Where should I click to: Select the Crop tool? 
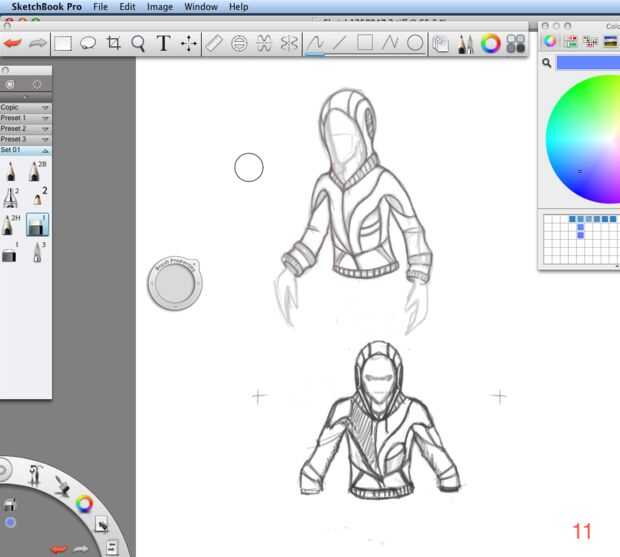[x=113, y=43]
